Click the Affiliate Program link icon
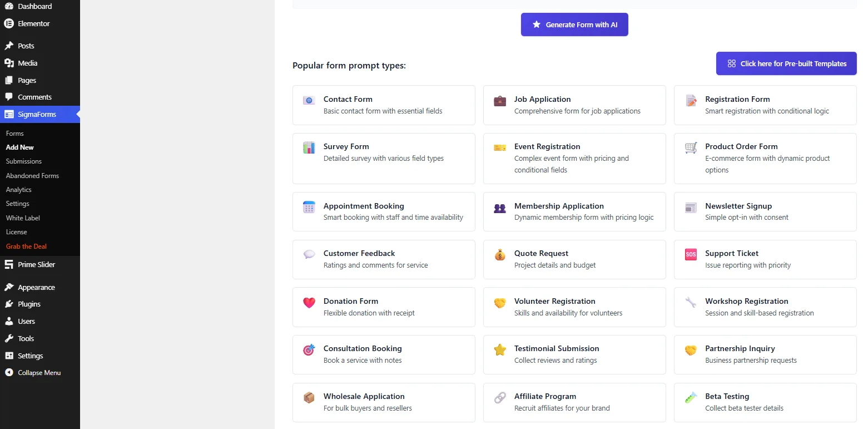 coord(500,398)
